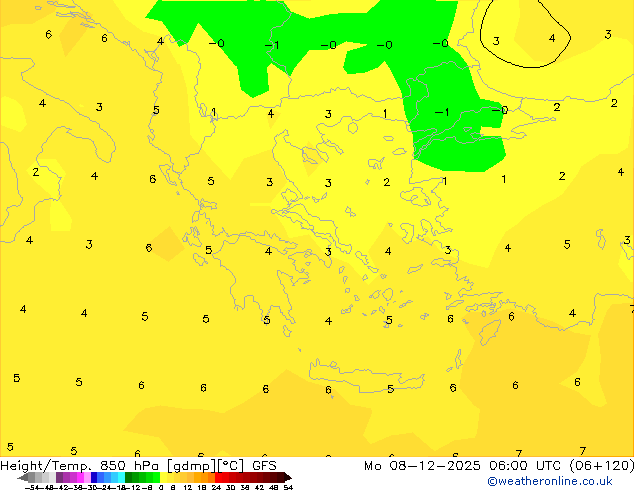Pick the bright red legend swatch above 24
This screenshot has width=634, height=490.
point(218,477)
